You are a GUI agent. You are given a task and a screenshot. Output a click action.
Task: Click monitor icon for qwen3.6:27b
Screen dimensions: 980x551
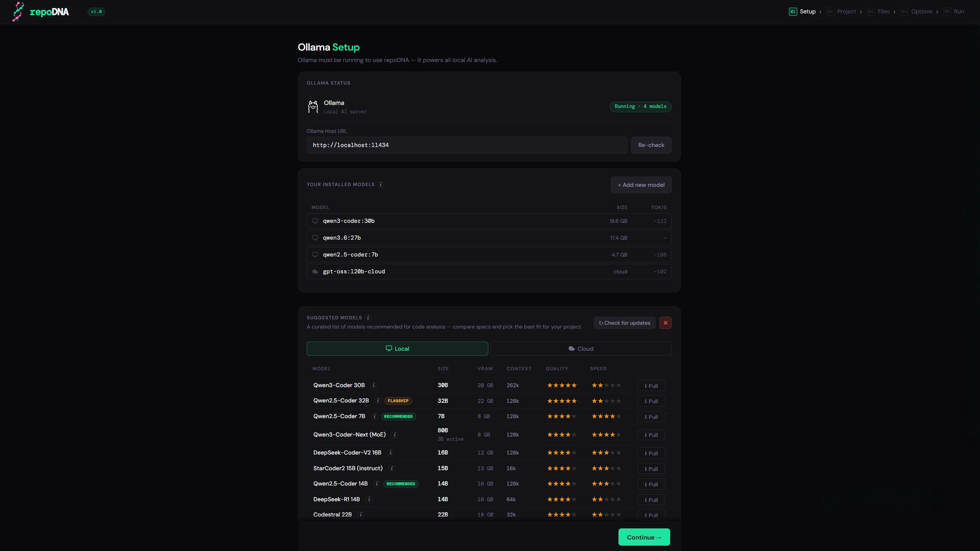pos(315,238)
